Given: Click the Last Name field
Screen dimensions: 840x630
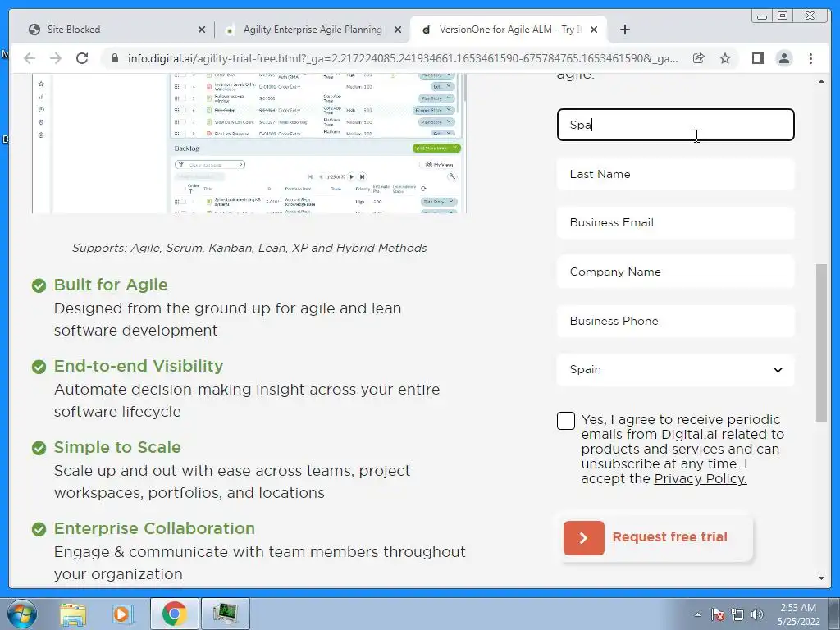Looking at the screenshot, I should tap(676, 174).
